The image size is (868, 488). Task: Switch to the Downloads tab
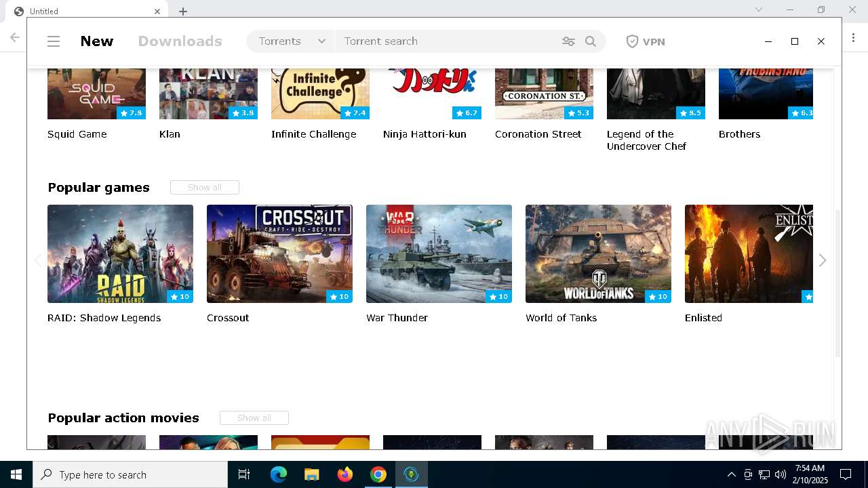(180, 41)
